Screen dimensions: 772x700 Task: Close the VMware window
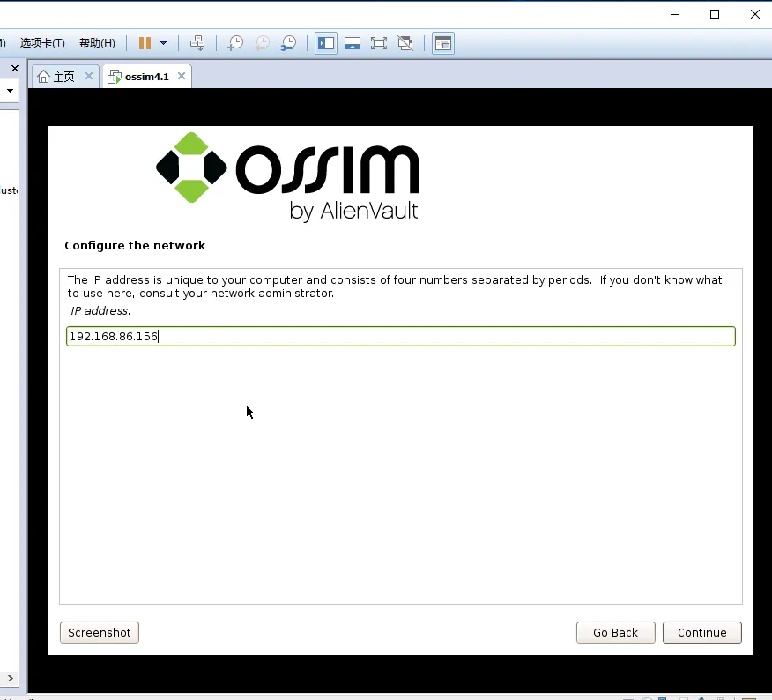click(754, 14)
